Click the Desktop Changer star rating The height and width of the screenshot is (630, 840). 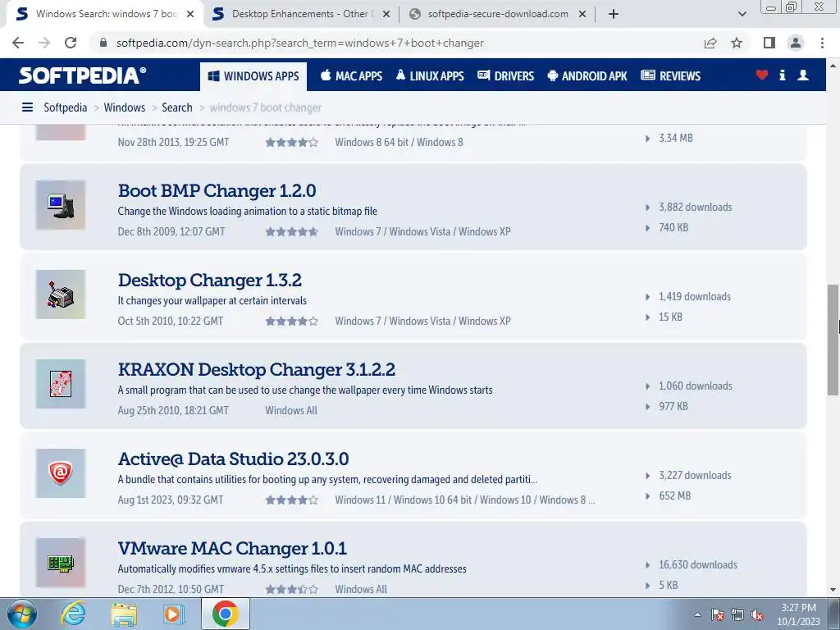point(292,322)
